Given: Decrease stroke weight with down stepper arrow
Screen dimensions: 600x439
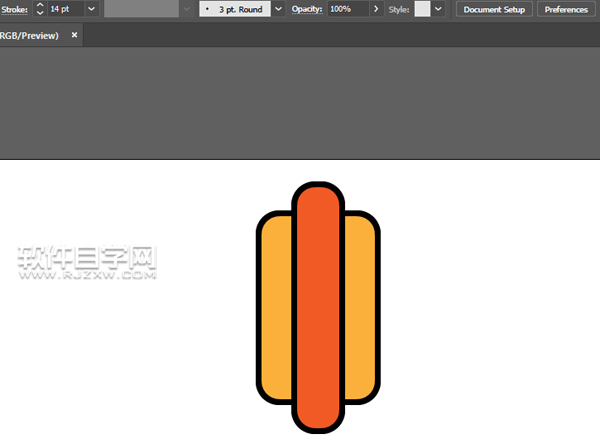Looking at the screenshot, I should (x=39, y=13).
